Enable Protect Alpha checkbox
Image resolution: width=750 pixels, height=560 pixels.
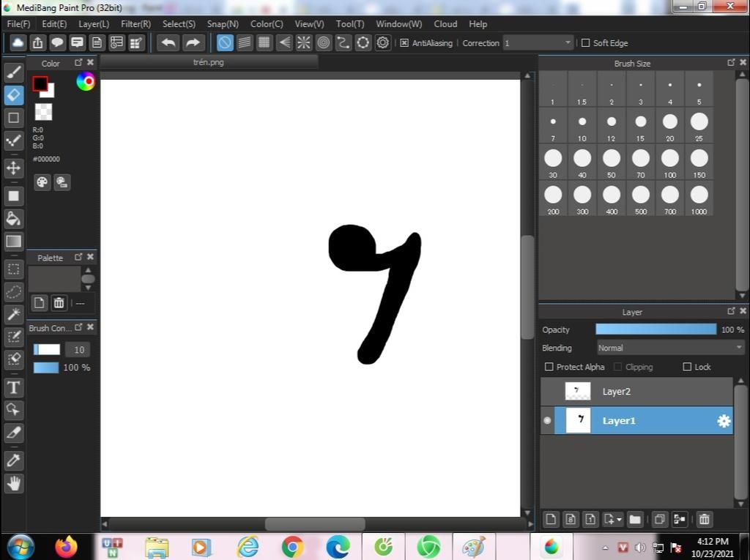click(549, 367)
